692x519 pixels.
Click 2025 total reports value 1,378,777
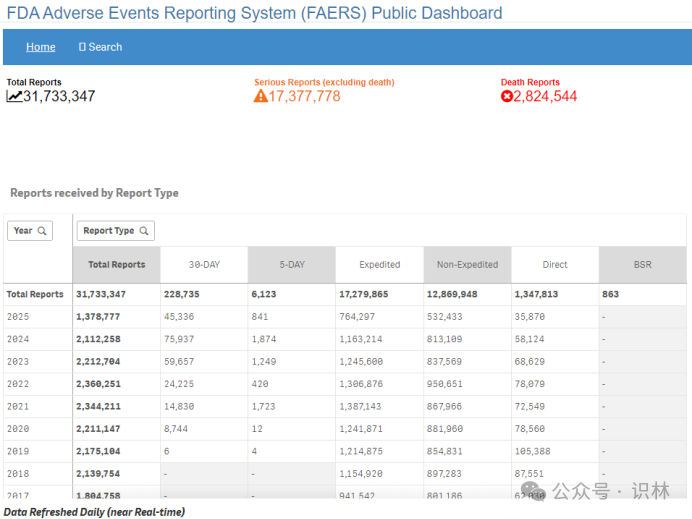98,317
